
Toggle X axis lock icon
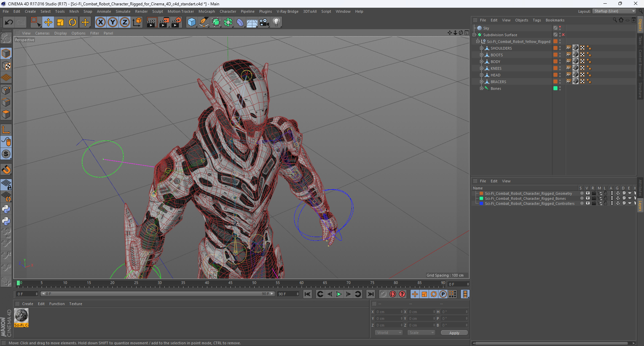coord(100,22)
